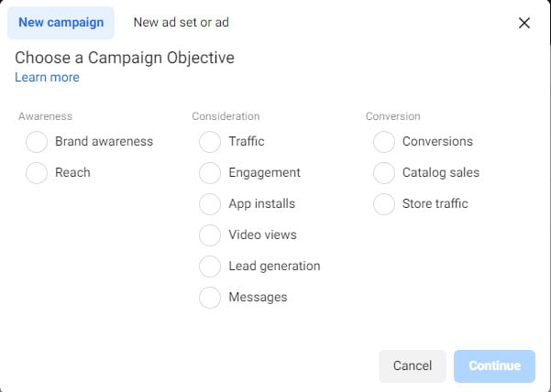The width and height of the screenshot is (551, 392).
Task: Click the Cancel button
Action: pos(413,365)
